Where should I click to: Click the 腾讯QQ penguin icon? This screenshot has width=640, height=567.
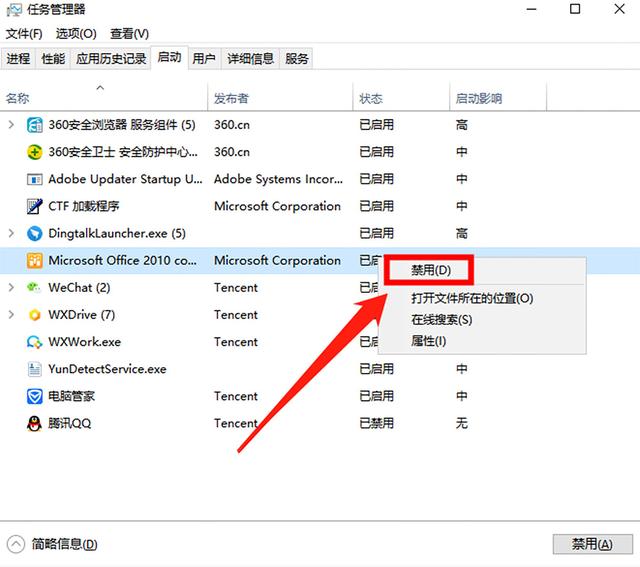coord(34,423)
